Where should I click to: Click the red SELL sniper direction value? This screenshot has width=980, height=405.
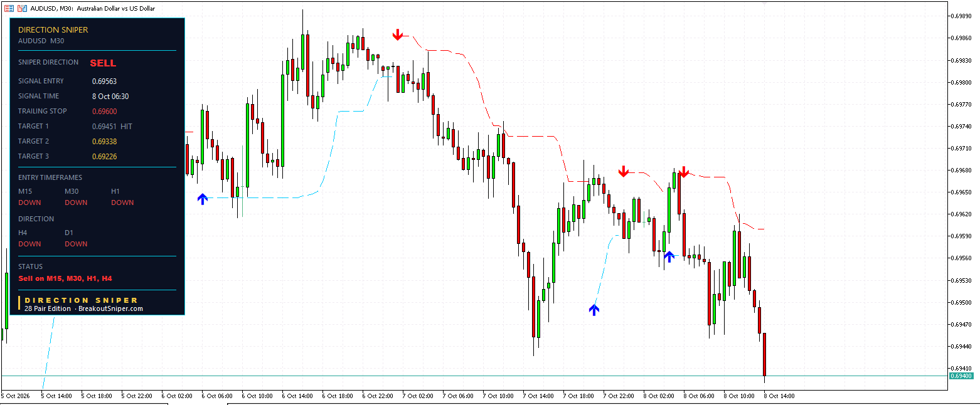click(103, 63)
